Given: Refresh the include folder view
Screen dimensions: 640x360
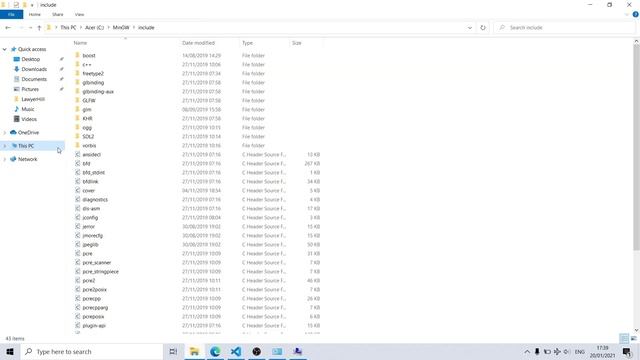Looking at the screenshot, I should pos(483,28).
